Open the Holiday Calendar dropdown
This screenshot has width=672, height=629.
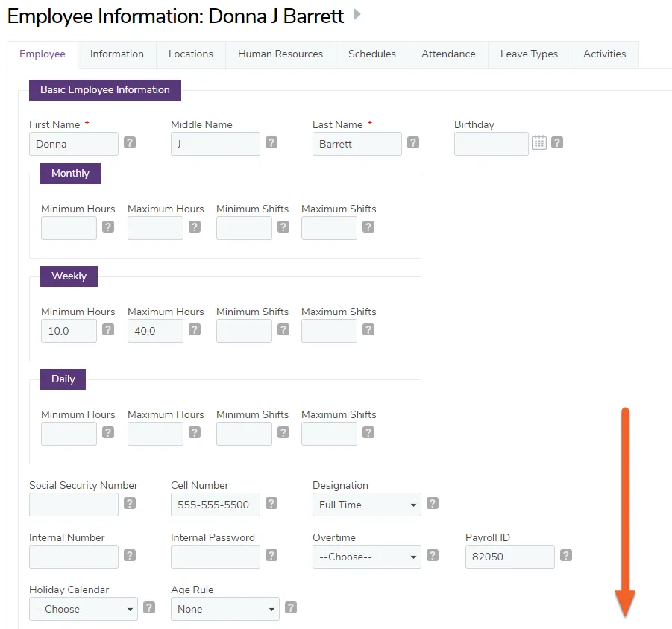point(84,609)
